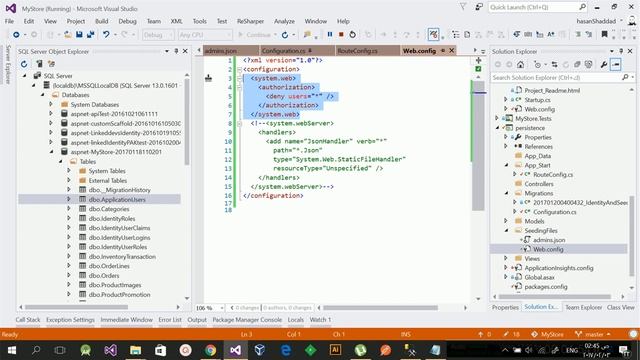Click the Windows Start button
Viewport: 640px width, 360px height.
(x=11, y=350)
